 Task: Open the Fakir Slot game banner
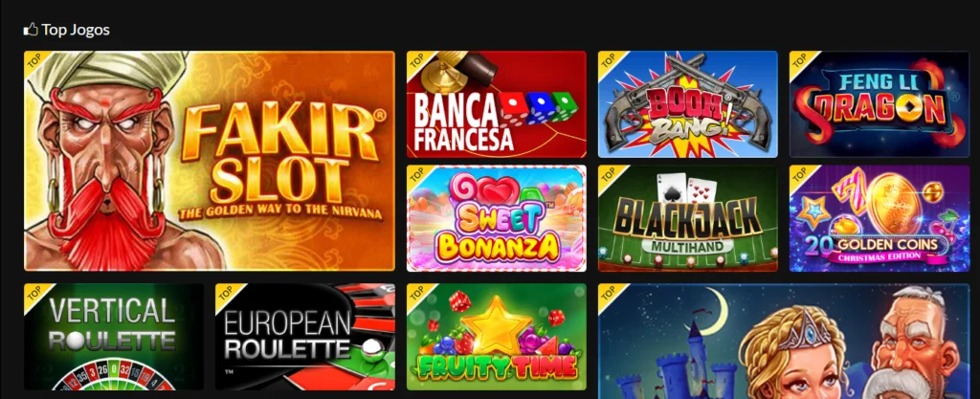[210, 161]
